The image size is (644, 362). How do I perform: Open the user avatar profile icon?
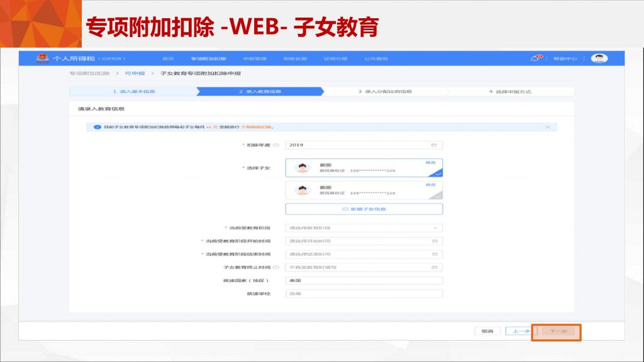[x=599, y=58]
